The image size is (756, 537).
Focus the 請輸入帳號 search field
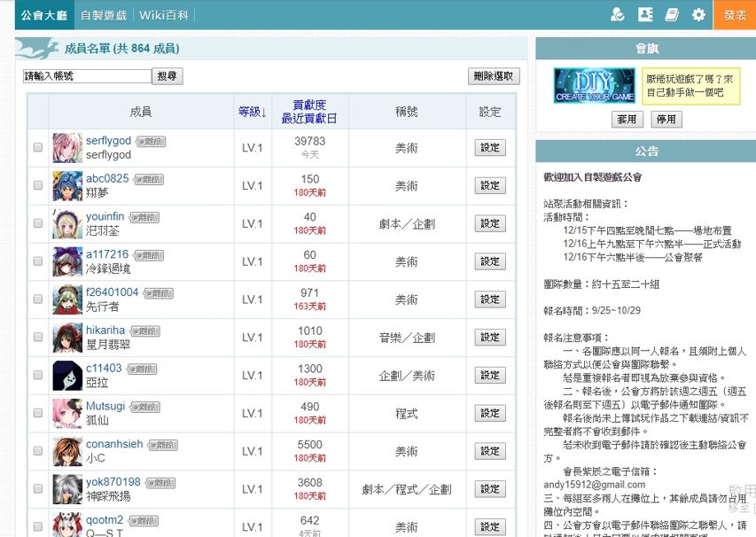[x=87, y=77]
